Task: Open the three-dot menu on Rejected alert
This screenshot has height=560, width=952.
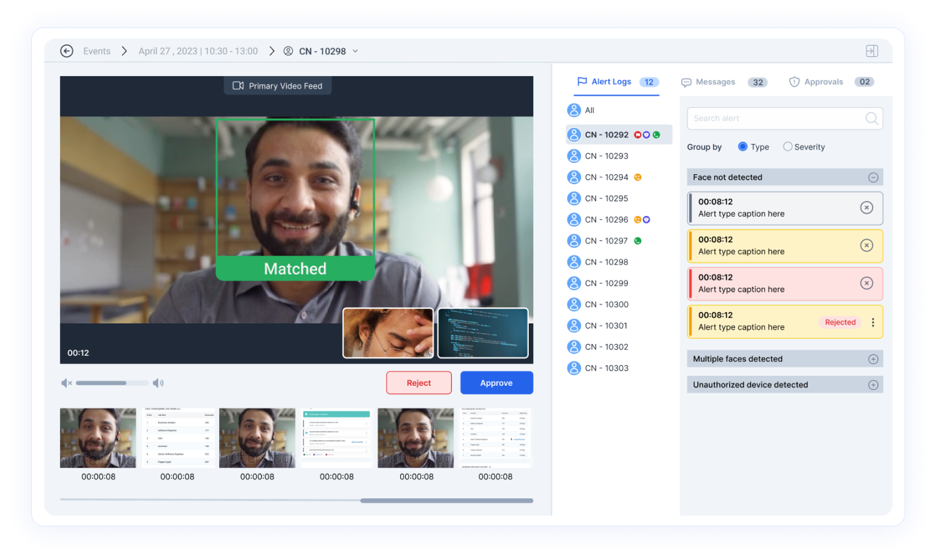Action: pos(873,322)
